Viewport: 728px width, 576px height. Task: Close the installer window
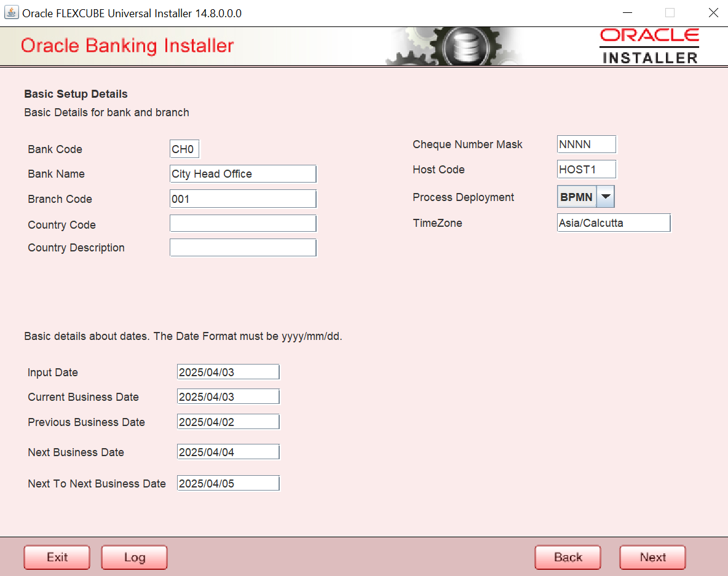tap(713, 12)
